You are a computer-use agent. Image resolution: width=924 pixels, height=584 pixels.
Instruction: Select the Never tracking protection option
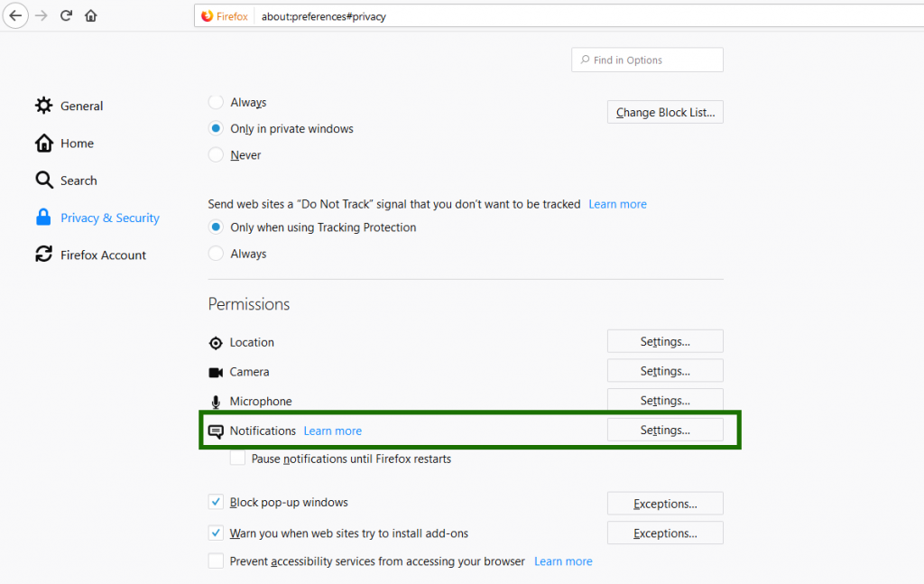pyautogui.click(x=215, y=154)
